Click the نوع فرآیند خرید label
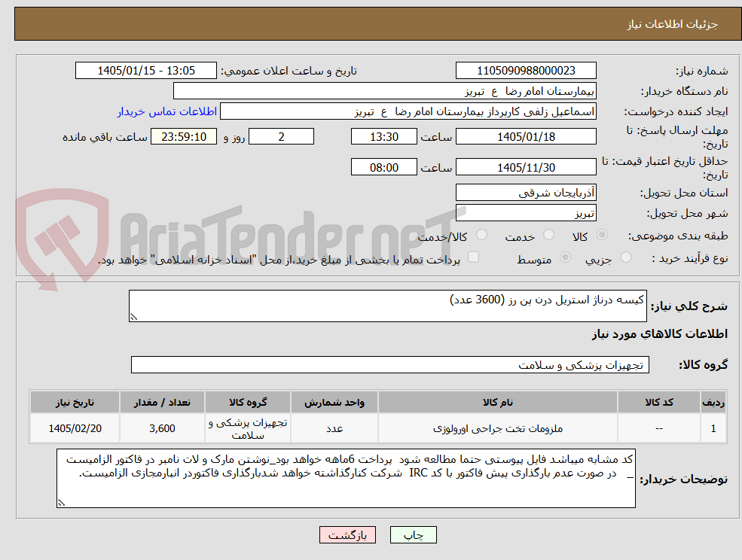Image resolution: width=742 pixels, height=560 pixels. pos(690,258)
